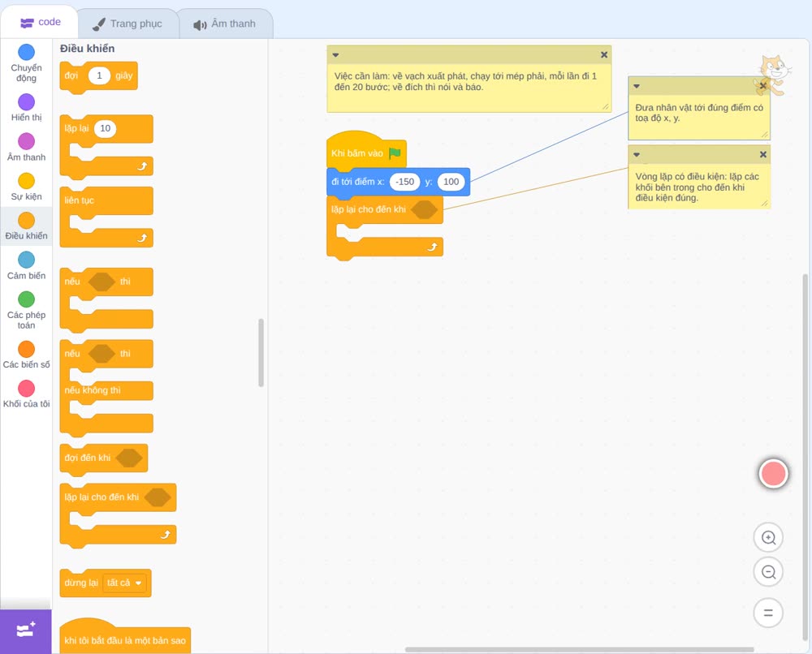Click the y value 100 input field
Viewport: 812px width, 654px height.
[451, 182]
